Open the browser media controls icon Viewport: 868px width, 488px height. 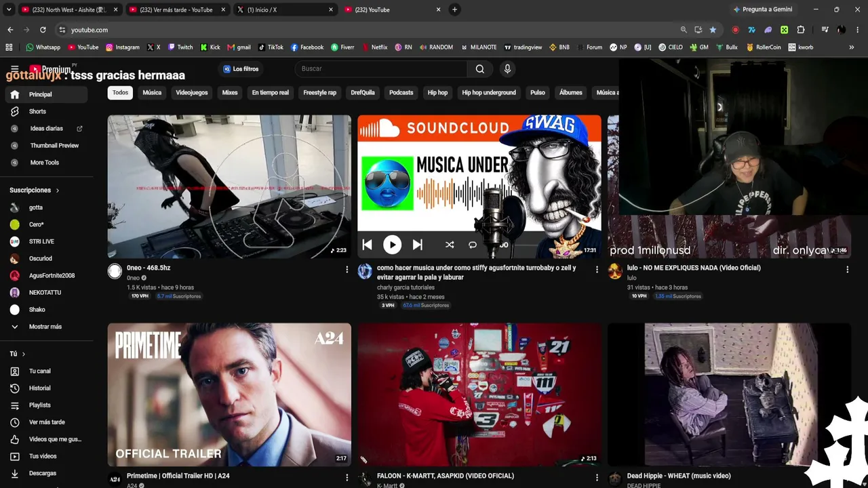825,30
